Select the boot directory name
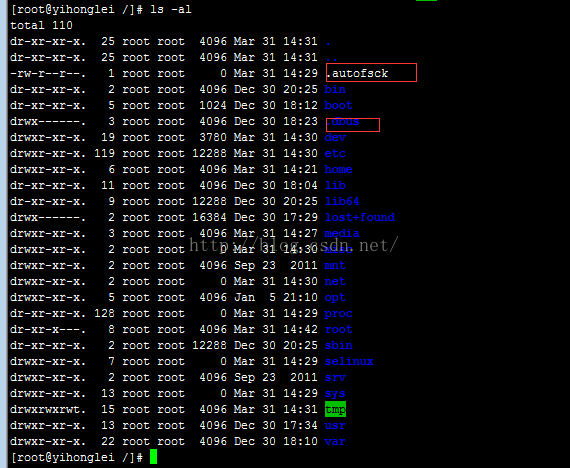This screenshot has height=468, width=570. point(338,105)
